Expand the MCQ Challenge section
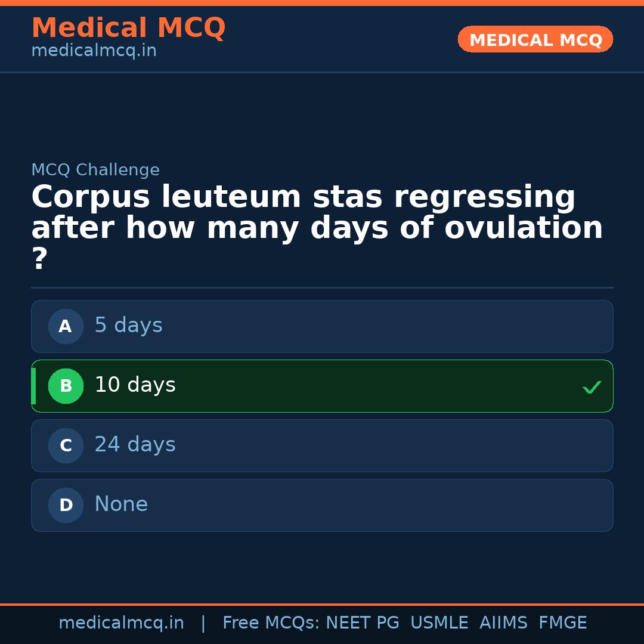644x644 pixels. click(x=95, y=170)
